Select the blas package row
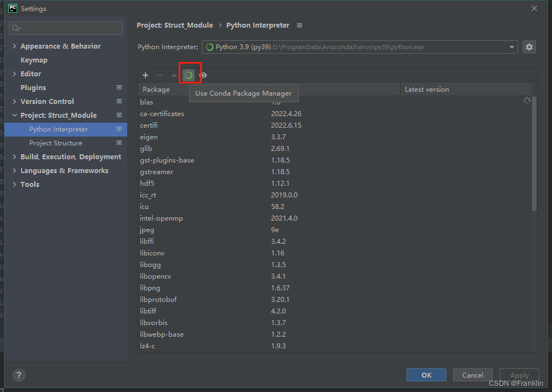Viewport: 552px width, 392px height. [x=335, y=102]
